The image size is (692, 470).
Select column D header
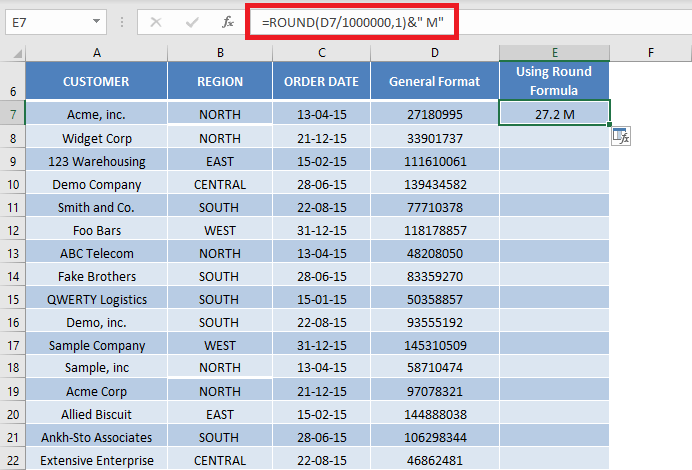click(435, 53)
